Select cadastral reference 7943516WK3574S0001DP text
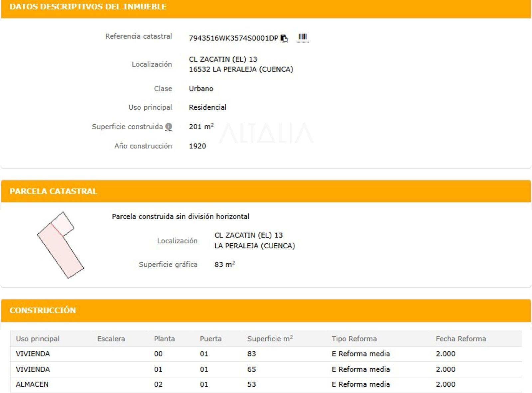532x393 pixels. pos(233,38)
